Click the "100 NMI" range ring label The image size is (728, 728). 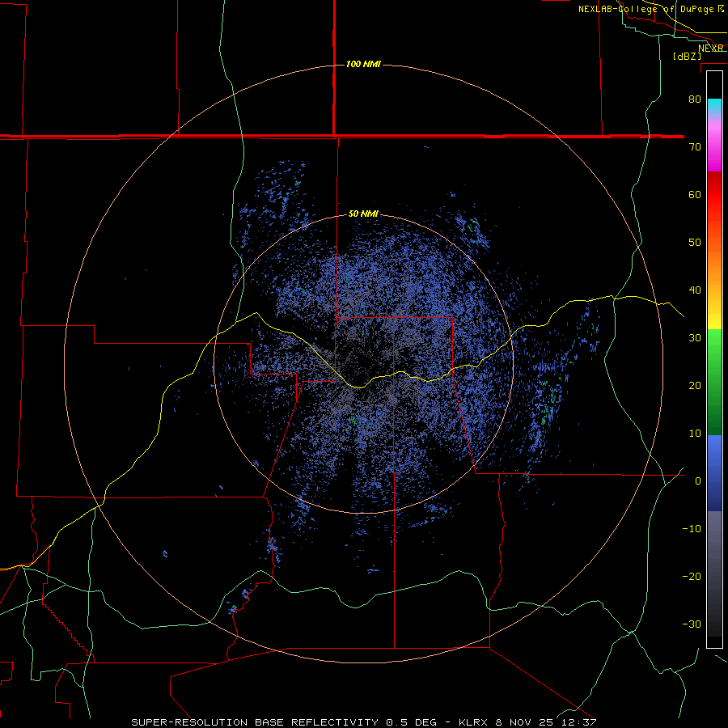point(363,64)
